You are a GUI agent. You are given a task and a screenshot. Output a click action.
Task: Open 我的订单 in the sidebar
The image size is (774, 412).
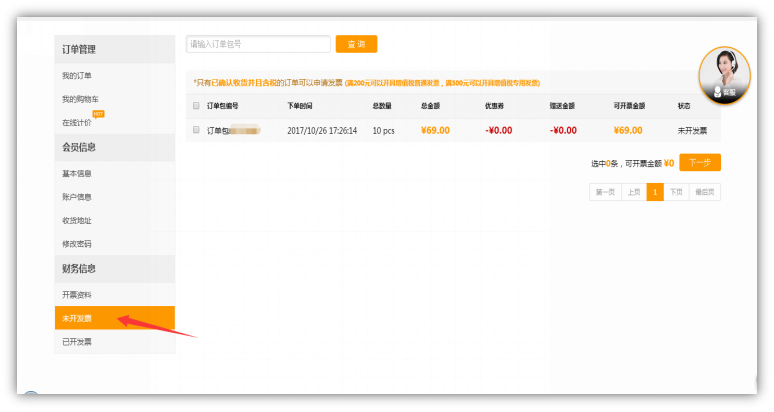point(77,76)
